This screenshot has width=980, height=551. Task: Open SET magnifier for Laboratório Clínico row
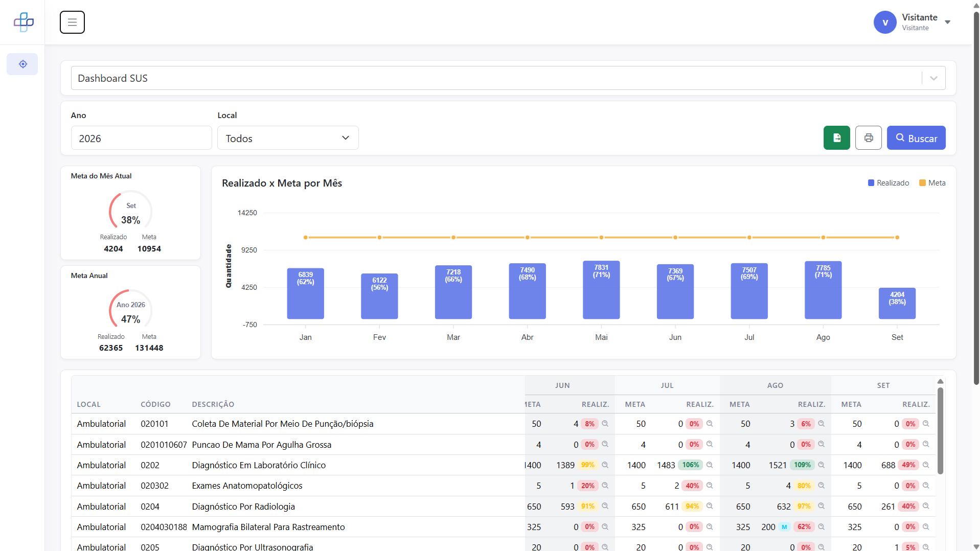point(926,465)
